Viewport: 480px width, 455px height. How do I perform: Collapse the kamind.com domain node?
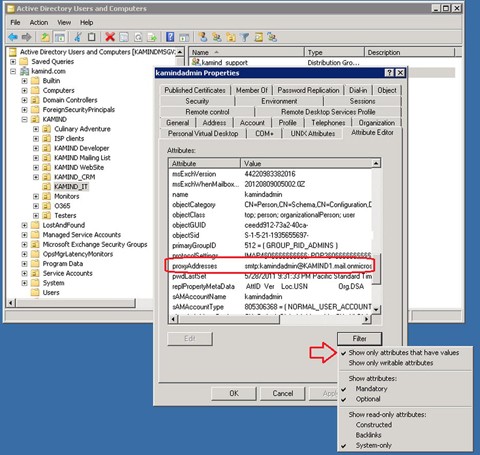pos(13,71)
